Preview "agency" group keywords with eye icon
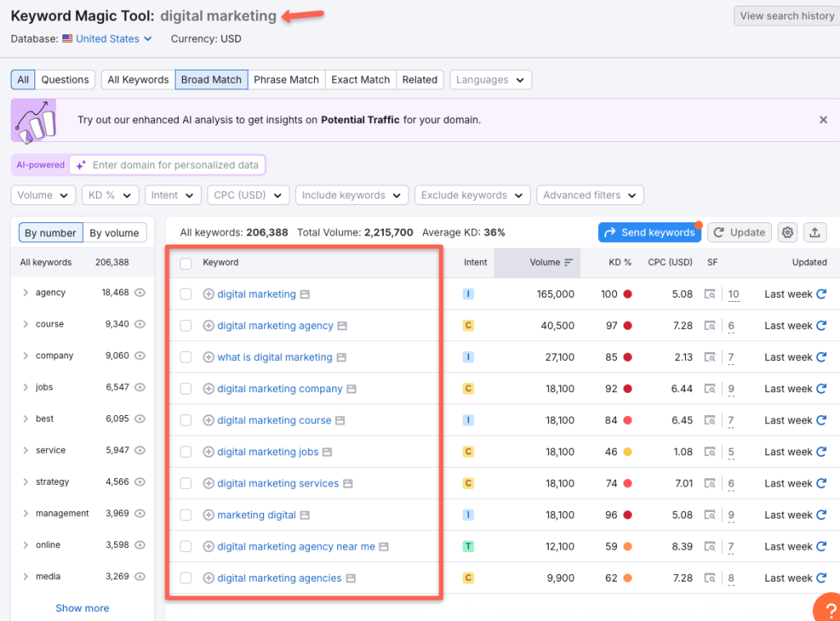This screenshot has width=840, height=621. click(139, 293)
